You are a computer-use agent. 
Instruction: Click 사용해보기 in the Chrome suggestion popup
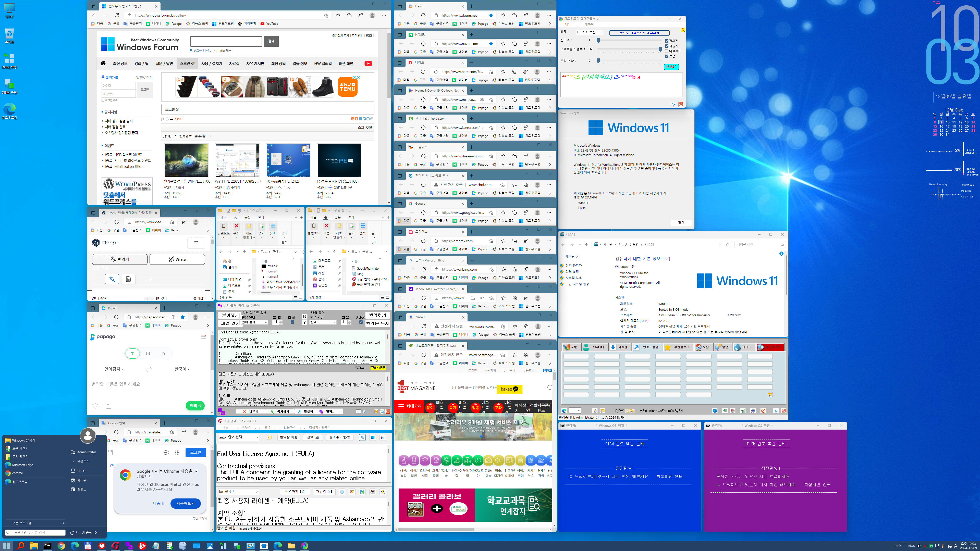click(186, 504)
